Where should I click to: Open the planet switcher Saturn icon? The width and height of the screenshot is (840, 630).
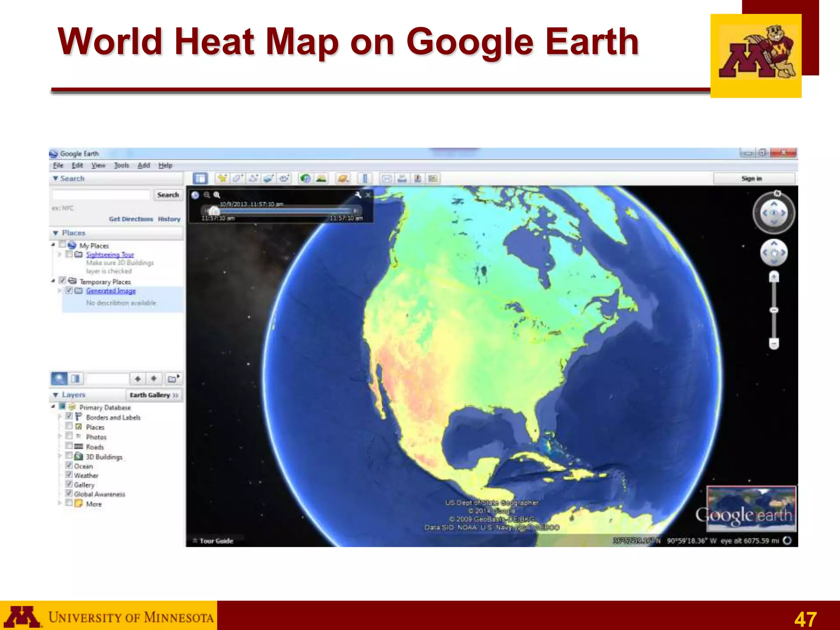pyautogui.click(x=343, y=178)
